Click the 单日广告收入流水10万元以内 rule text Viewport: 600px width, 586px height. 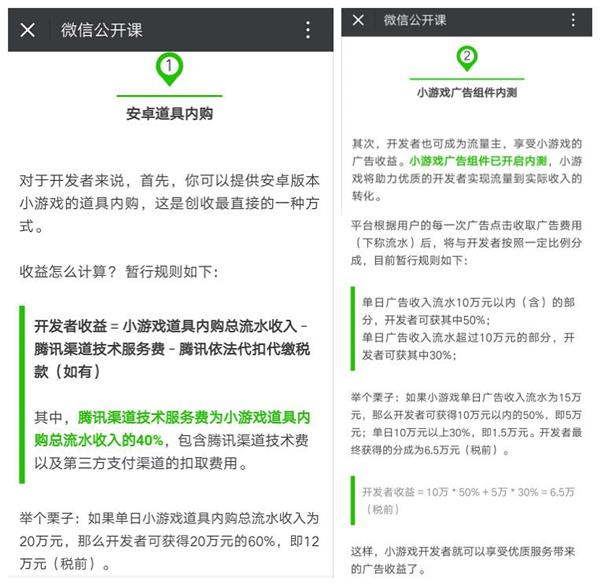click(468, 311)
